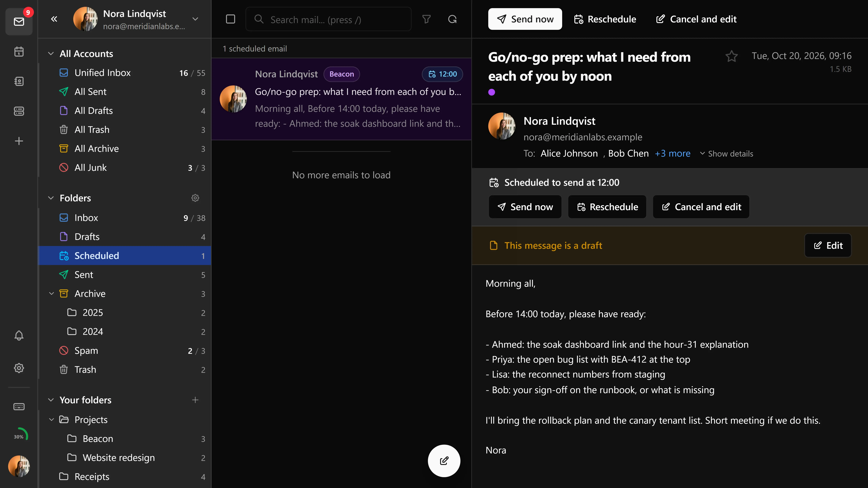Collapse the All Accounts section
Screen dimensions: 868x488
coord(51,54)
